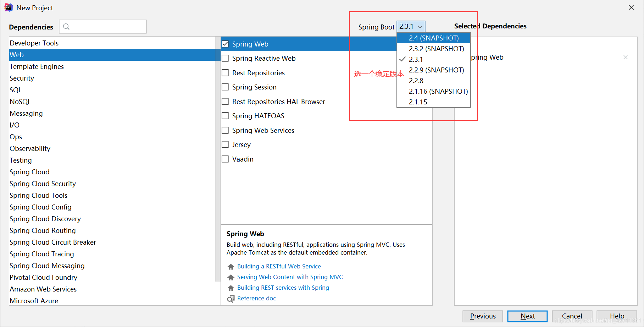This screenshot has height=327, width=644.
Task: Click the search magnifier icon in Dependencies field
Action: pos(66,27)
